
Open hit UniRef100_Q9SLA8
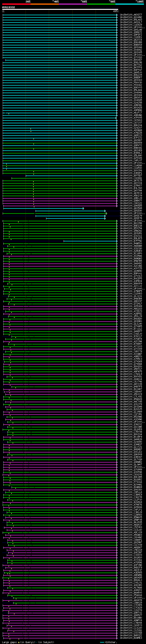[131, 30]
